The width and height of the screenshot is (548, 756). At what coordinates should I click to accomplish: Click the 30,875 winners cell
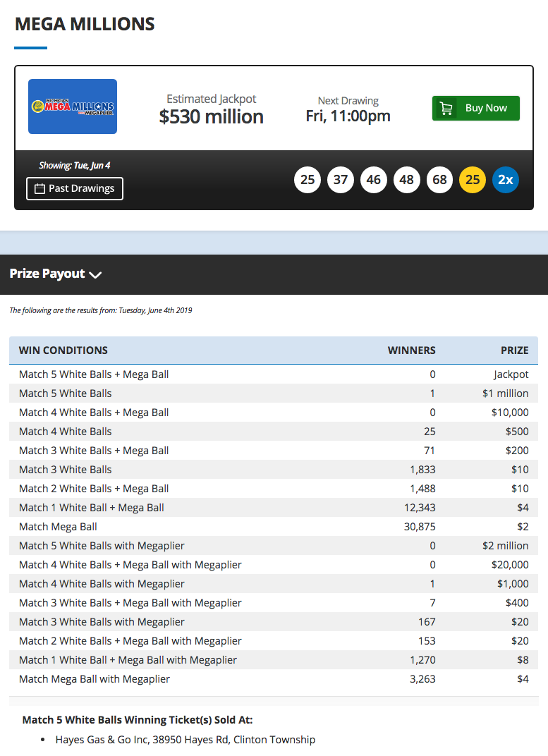[420, 527]
